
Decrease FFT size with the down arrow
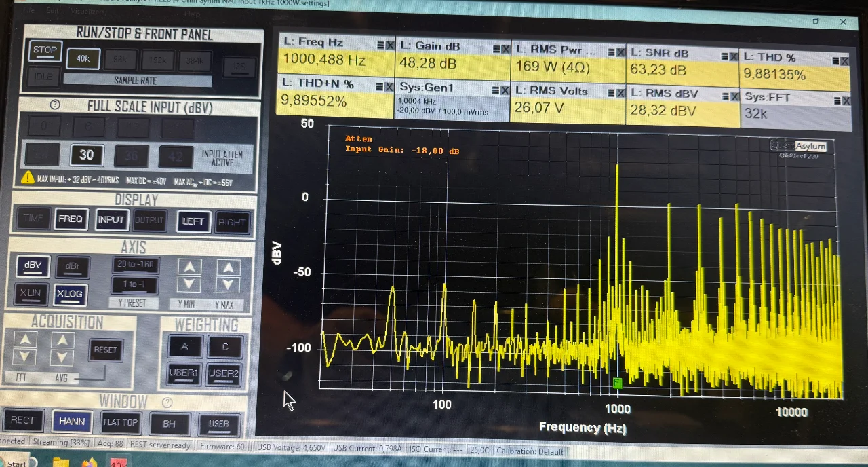point(25,356)
